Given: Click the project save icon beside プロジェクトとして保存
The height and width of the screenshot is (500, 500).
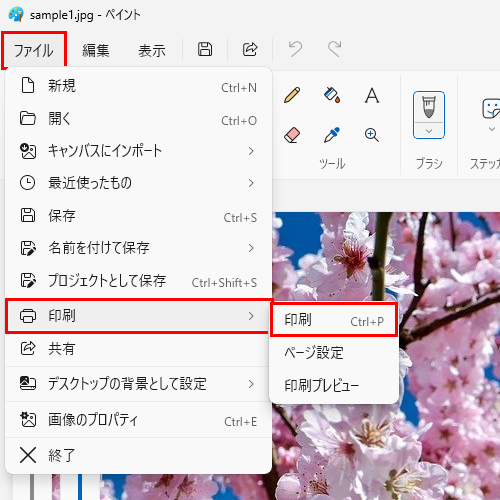Looking at the screenshot, I should click(28, 280).
